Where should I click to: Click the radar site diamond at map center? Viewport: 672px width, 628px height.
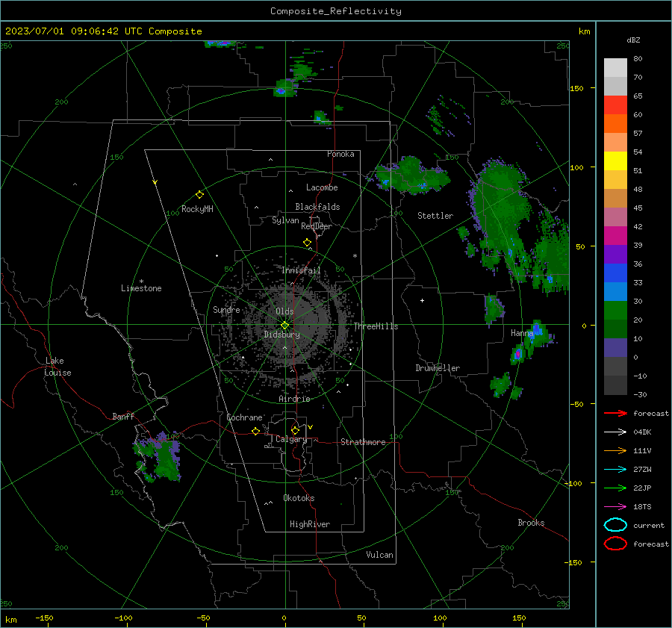(285, 325)
